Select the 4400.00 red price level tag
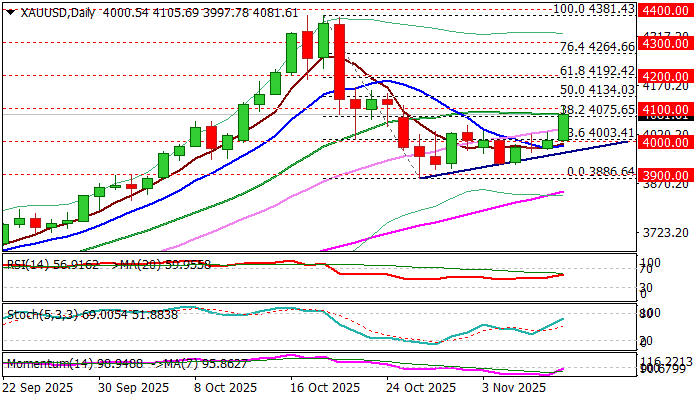The width and height of the screenshot is (700, 400). (667, 10)
